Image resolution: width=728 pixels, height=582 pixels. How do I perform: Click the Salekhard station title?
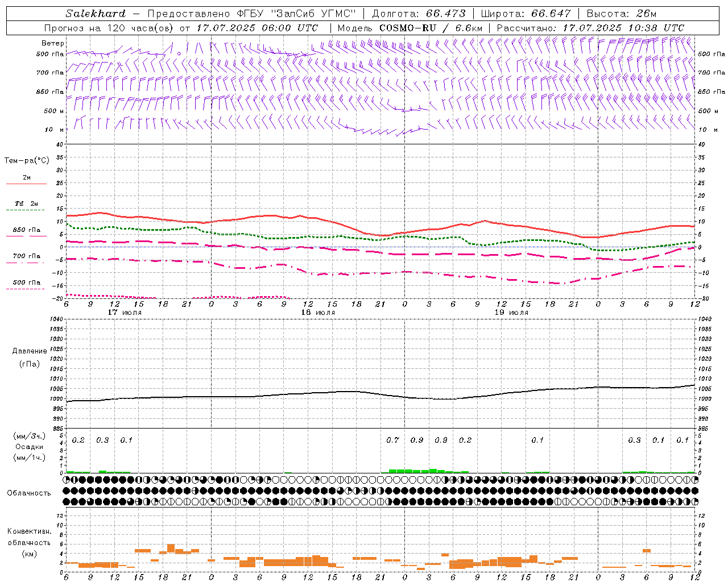(x=96, y=14)
